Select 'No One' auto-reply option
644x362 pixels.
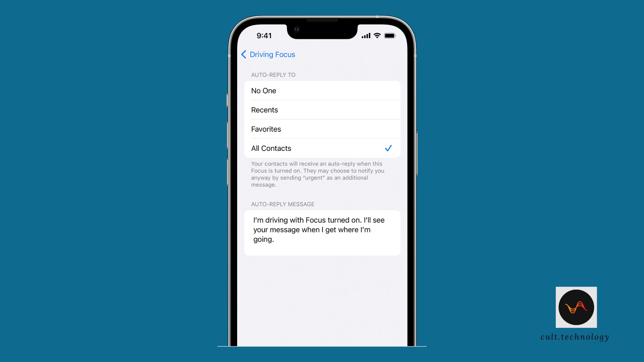(x=322, y=90)
